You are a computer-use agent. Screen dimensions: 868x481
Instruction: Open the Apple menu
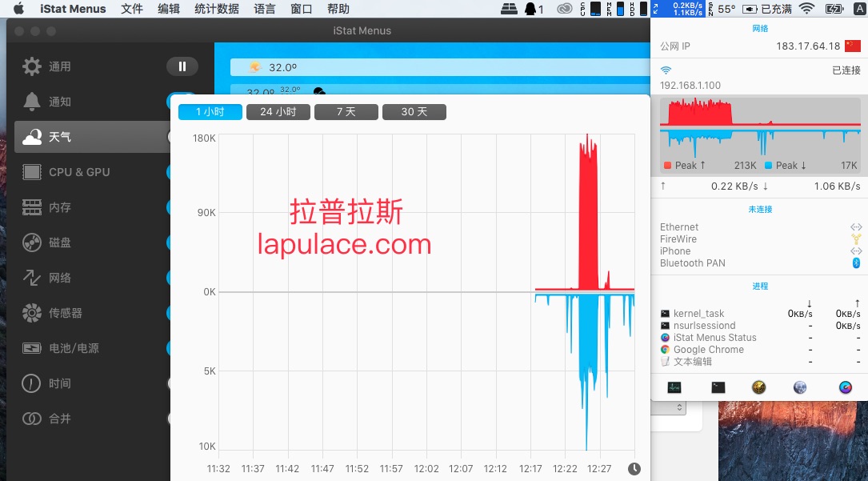coord(18,8)
